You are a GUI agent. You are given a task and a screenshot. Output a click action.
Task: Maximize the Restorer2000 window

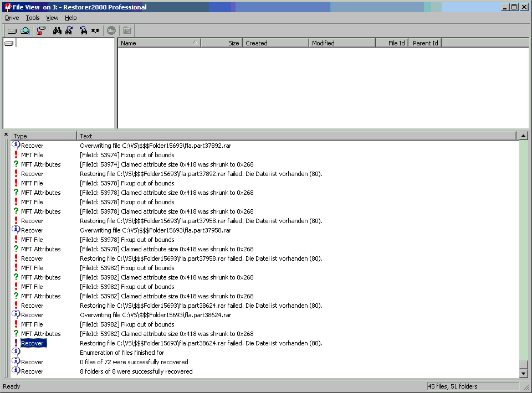pos(514,7)
